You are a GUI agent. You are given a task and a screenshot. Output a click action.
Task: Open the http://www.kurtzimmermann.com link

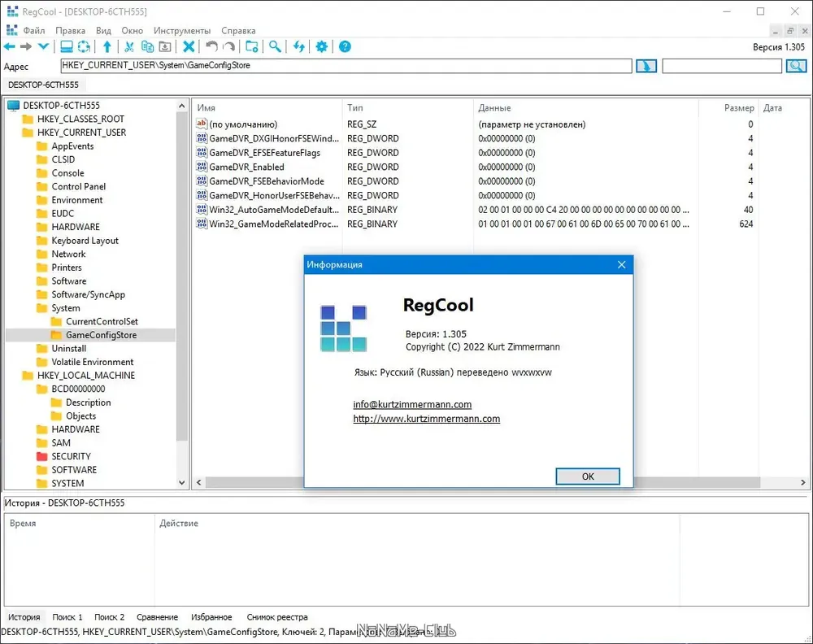pos(426,419)
